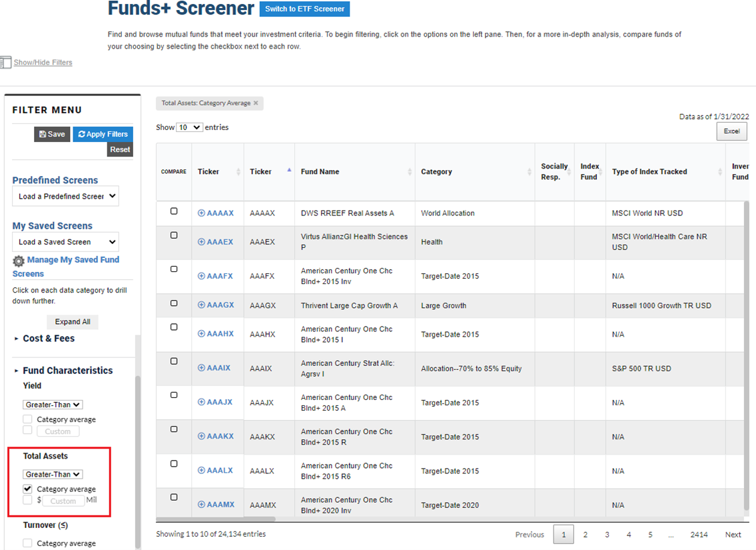
Task: Click the table vertical scrollbar
Action: 747,355
